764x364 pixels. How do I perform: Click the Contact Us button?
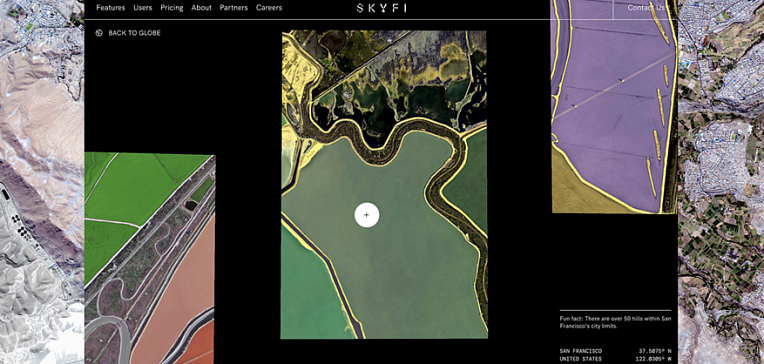[x=645, y=8]
